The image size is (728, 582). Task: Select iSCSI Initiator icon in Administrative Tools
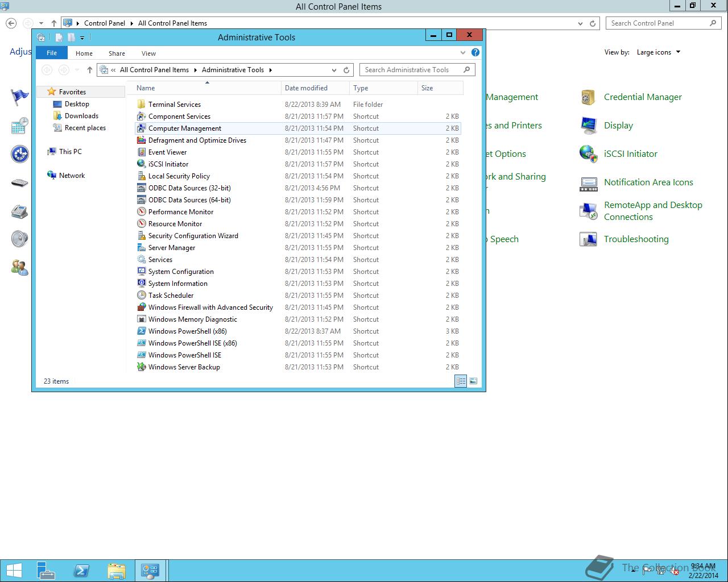point(141,164)
